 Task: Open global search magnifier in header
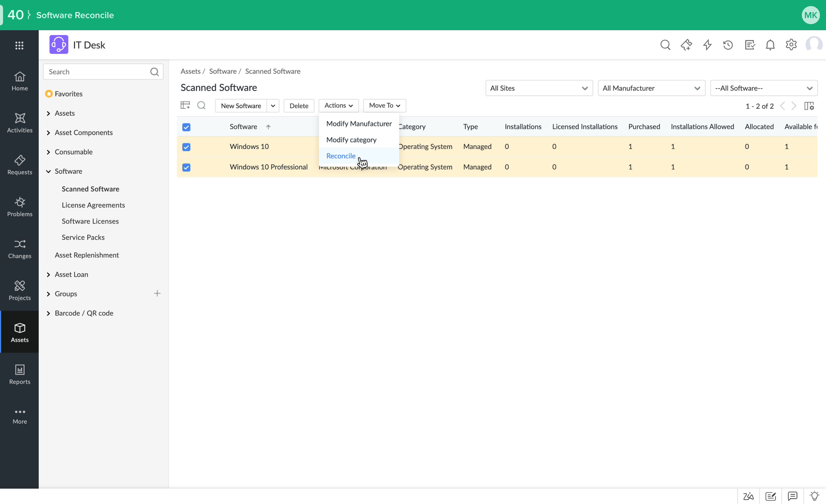pyautogui.click(x=665, y=45)
